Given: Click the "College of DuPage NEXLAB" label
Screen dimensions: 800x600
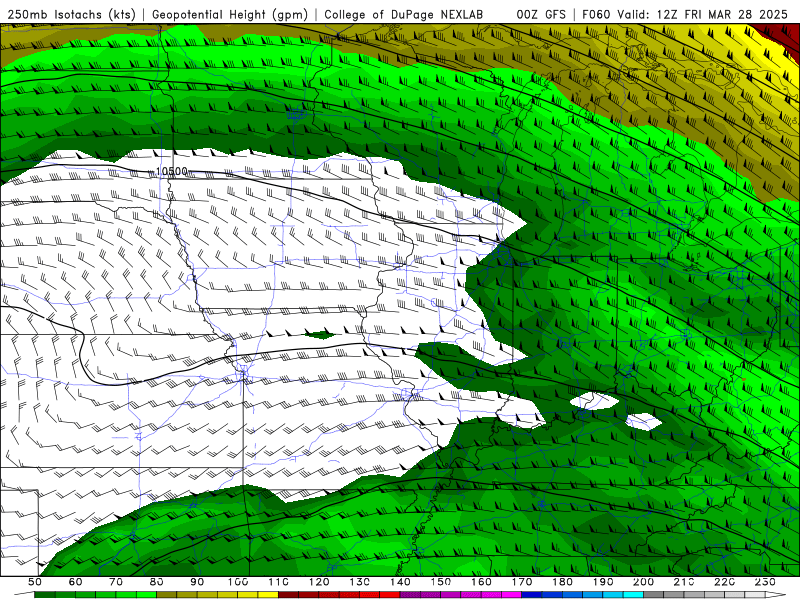Looking at the screenshot, I should [x=404, y=14].
